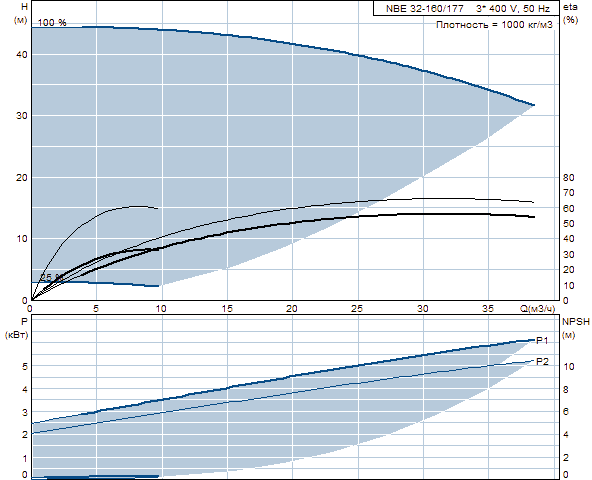Image resolution: width=592 pixels, height=480 pixels.
Task: Click the right end of the 100 % head curve
Action: coord(533,105)
